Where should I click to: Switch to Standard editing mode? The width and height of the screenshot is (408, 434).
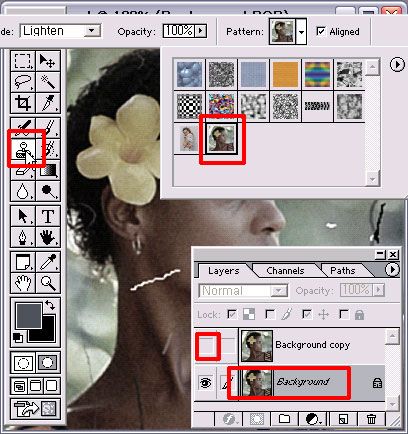pos(23,363)
